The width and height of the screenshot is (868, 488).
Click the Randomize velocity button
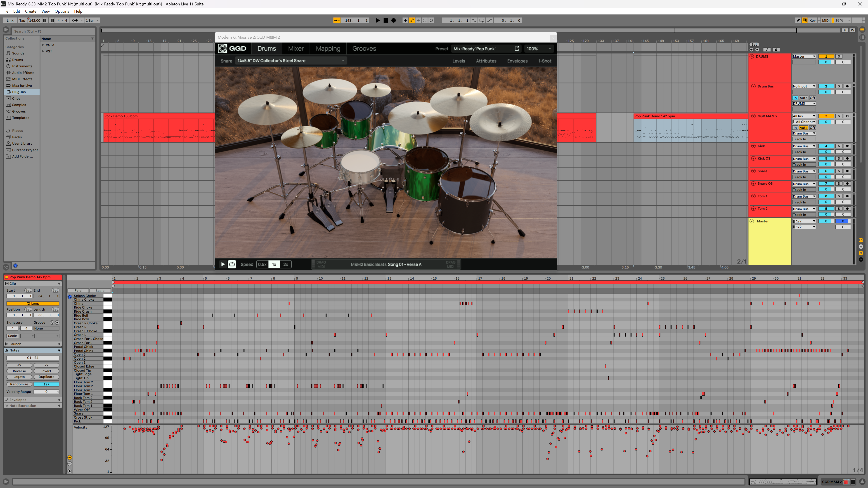[19, 384]
